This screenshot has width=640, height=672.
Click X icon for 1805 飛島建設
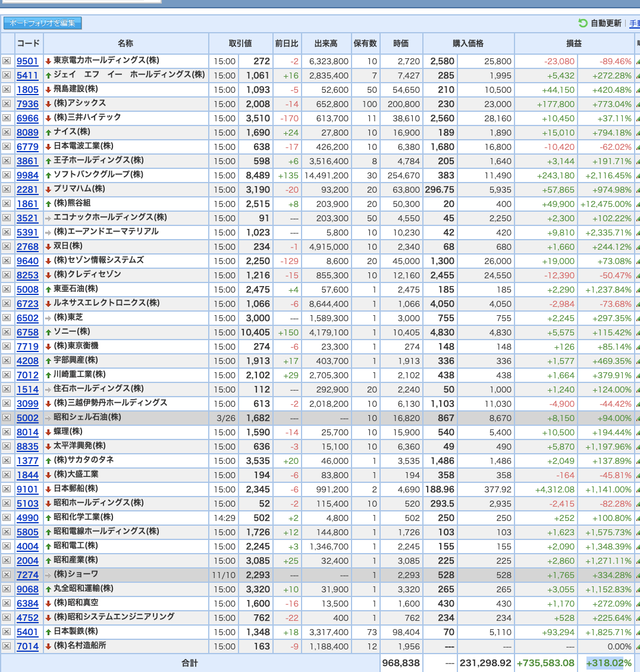point(7,89)
